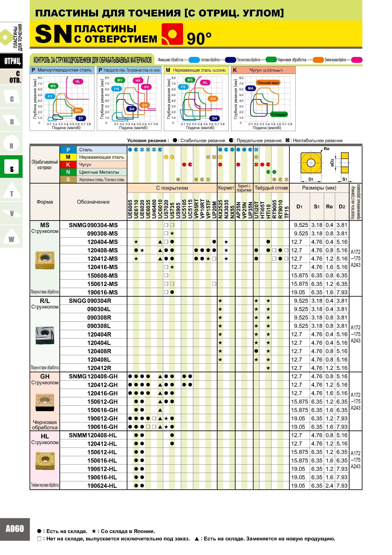Click the star symbol beside 'Со склада в Японии'
The width and height of the screenshot is (392, 555).
94,531
